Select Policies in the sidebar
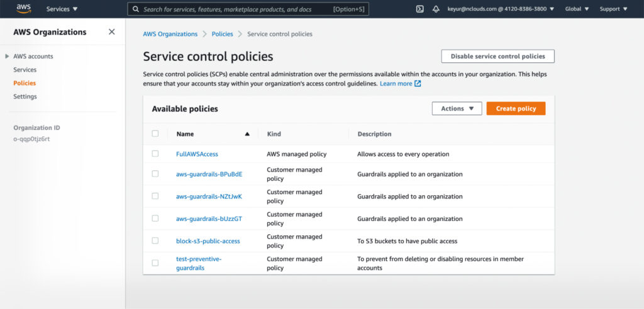The image size is (644, 309). pos(25,83)
